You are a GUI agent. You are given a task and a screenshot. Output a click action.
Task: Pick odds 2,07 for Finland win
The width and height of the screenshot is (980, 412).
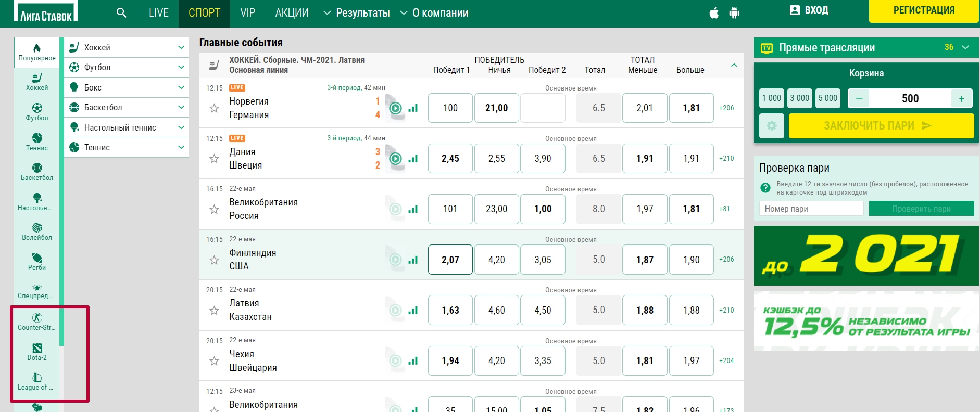tap(450, 260)
